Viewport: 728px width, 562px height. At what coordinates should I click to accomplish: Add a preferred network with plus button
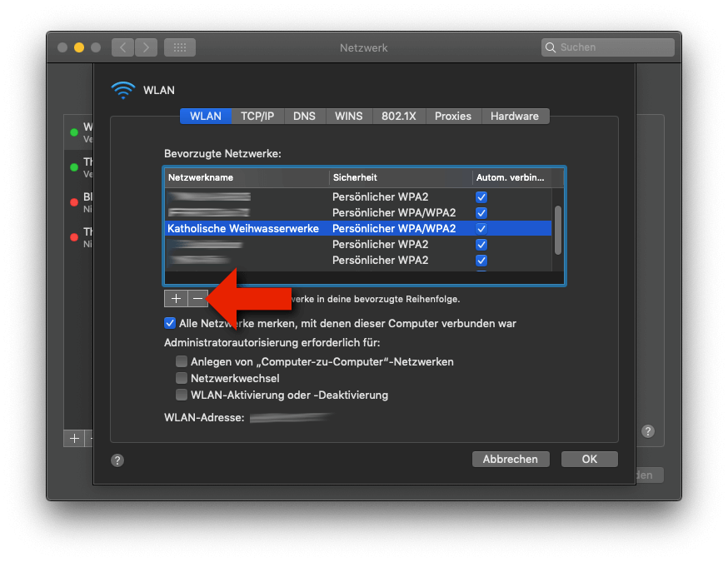(176, 298)
